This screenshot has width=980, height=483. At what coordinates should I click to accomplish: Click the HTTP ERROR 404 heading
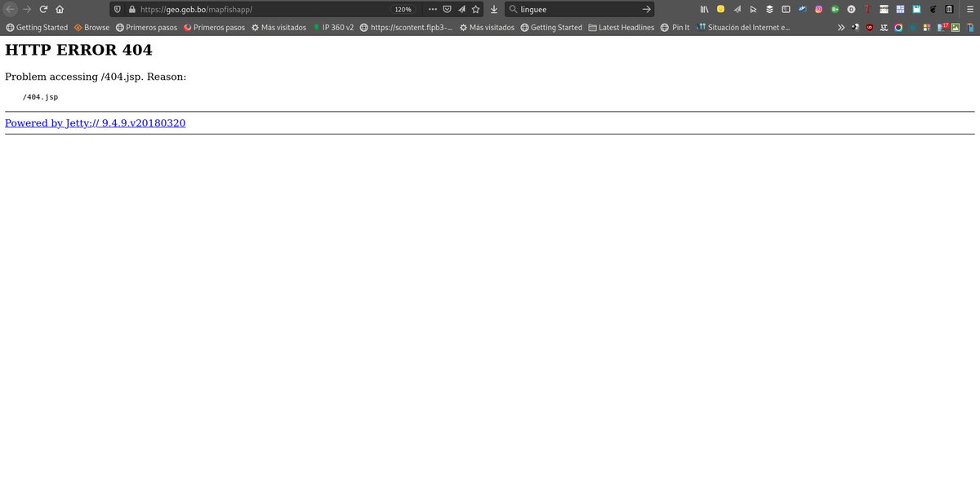(78, 49)
